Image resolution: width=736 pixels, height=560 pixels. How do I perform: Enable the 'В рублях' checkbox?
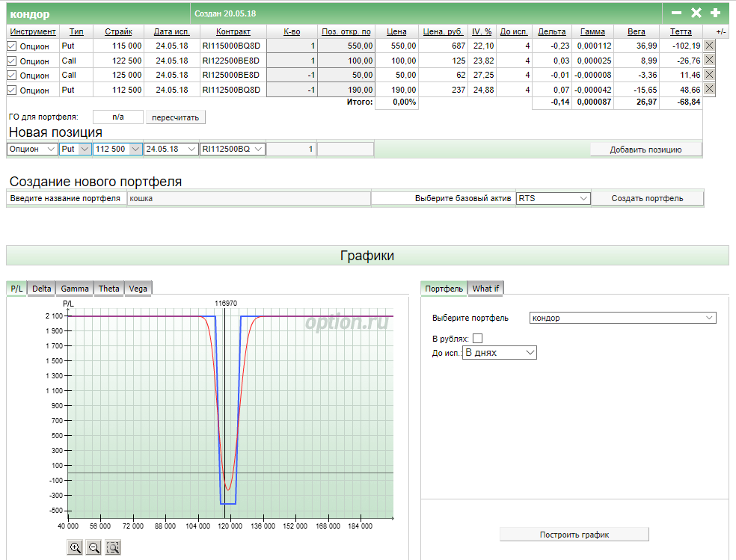(478, 339)
